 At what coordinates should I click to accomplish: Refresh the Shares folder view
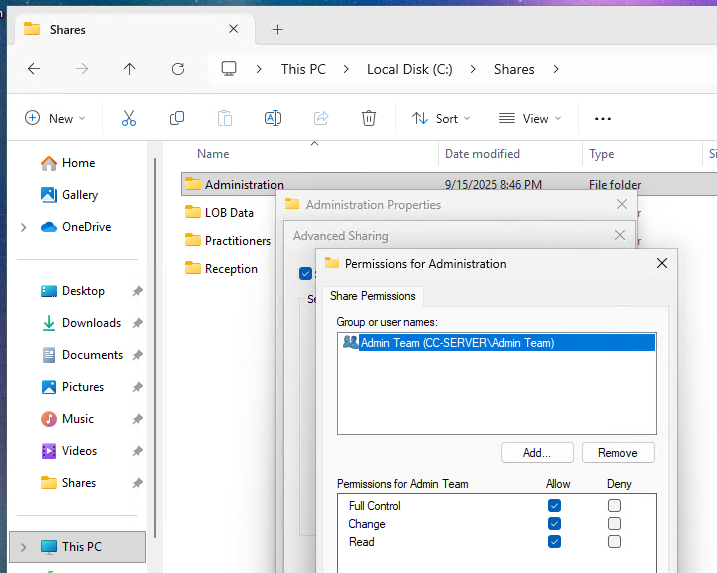pyautogui.click(x=178, y=69)
